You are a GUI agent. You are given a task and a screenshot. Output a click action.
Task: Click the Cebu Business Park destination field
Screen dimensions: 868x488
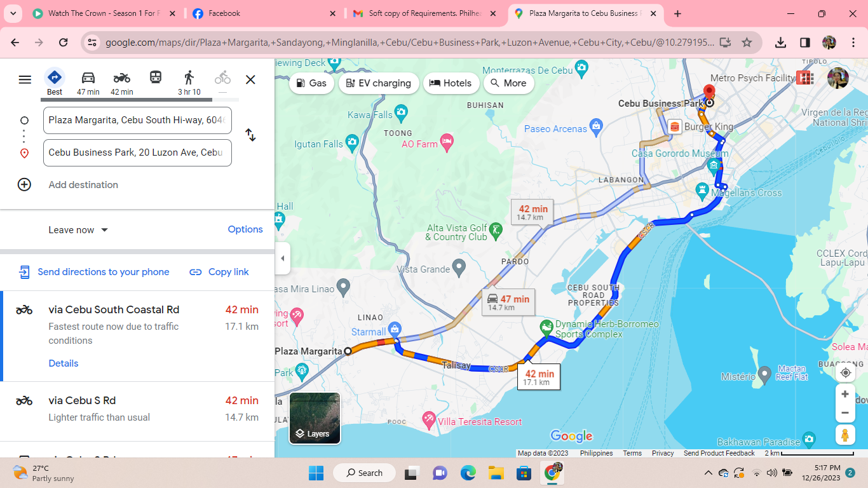pos(137,152)
